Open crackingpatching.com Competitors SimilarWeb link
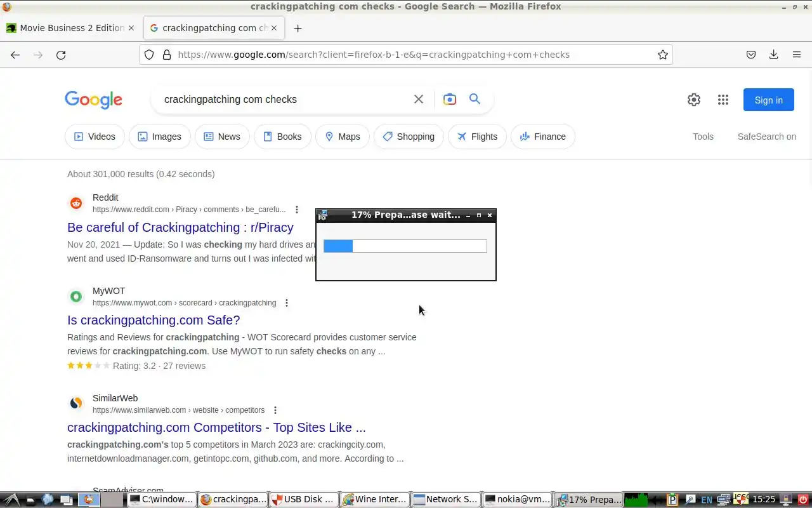 point(216,427)
